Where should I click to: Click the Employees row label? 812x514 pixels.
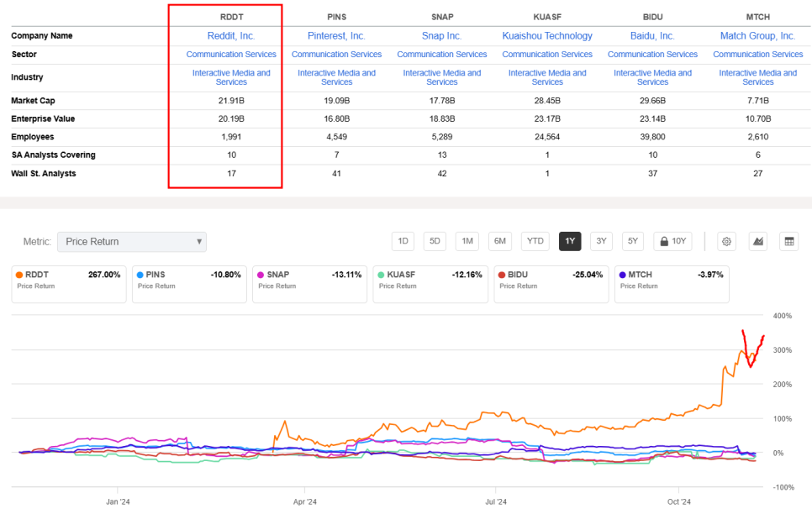33,137
